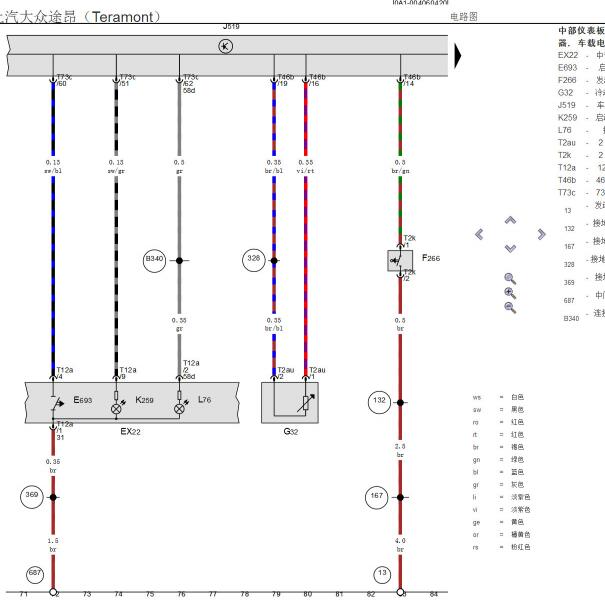The height and width of the screenshot is (607, 605).
Task: Click the wire label 0.13 sw/bl
Action: point(53,166)
